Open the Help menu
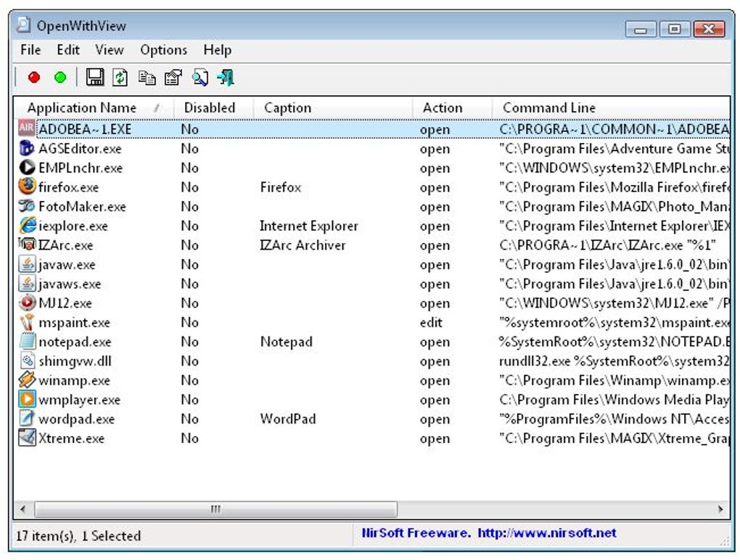Screen dimensions: 740x560 (x=218, y=50)
